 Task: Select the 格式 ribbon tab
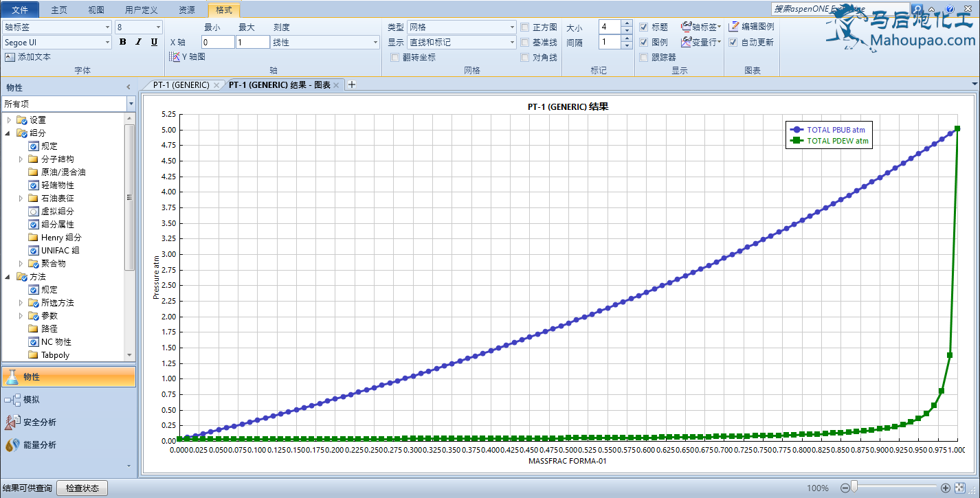tap(224, 10)
